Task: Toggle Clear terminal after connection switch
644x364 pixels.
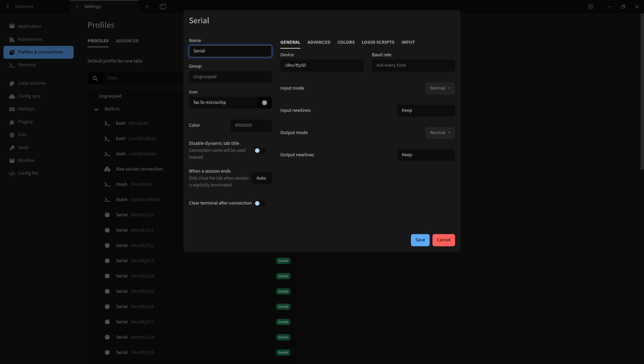Action: click(x=260, y=203)
